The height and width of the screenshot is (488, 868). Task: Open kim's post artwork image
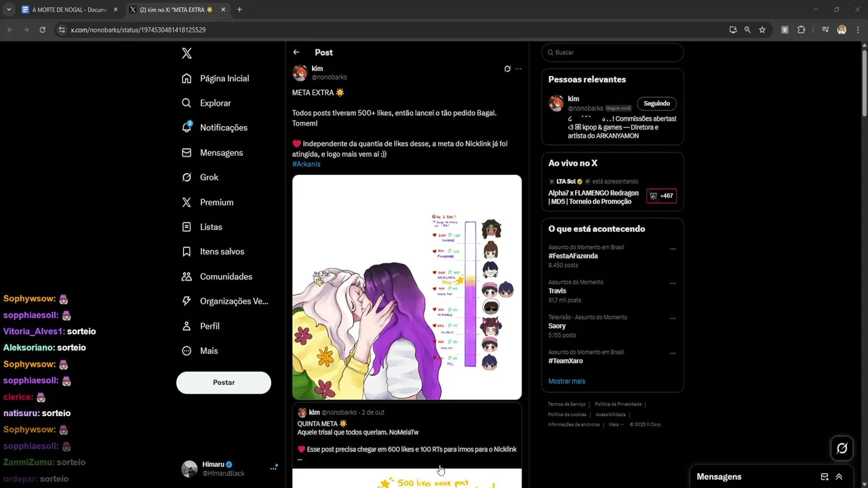click(407, 287)
